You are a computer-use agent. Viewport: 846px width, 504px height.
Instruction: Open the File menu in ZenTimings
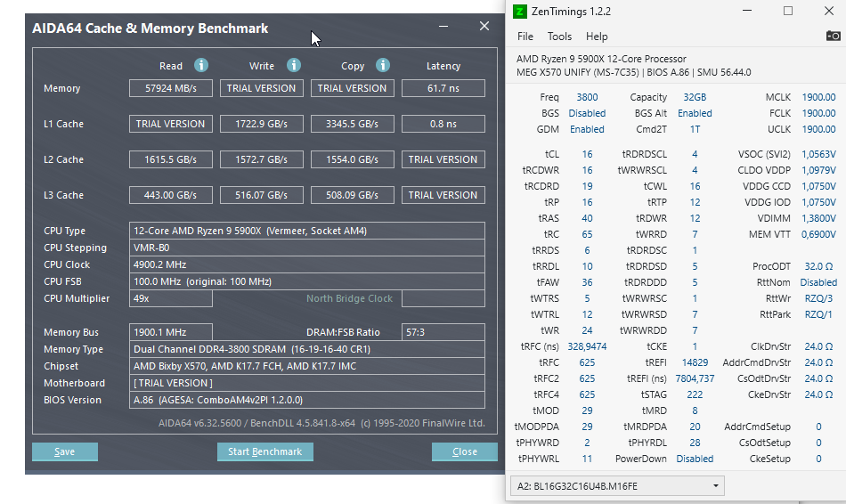point(525,37)
